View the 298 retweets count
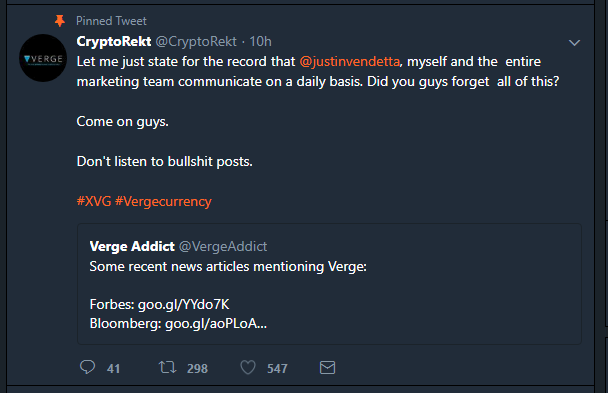The height and width of the screenshot is (393, 608). (x=197, y=368)
